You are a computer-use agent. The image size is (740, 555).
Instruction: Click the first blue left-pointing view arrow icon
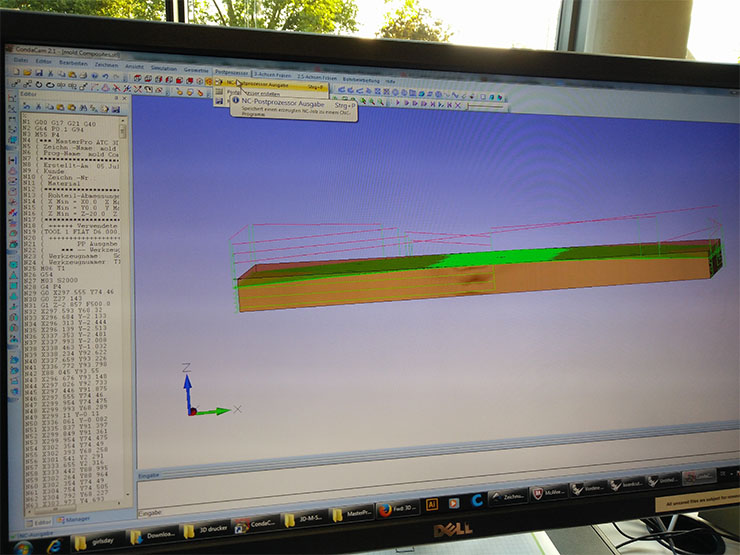pos(342,89)
